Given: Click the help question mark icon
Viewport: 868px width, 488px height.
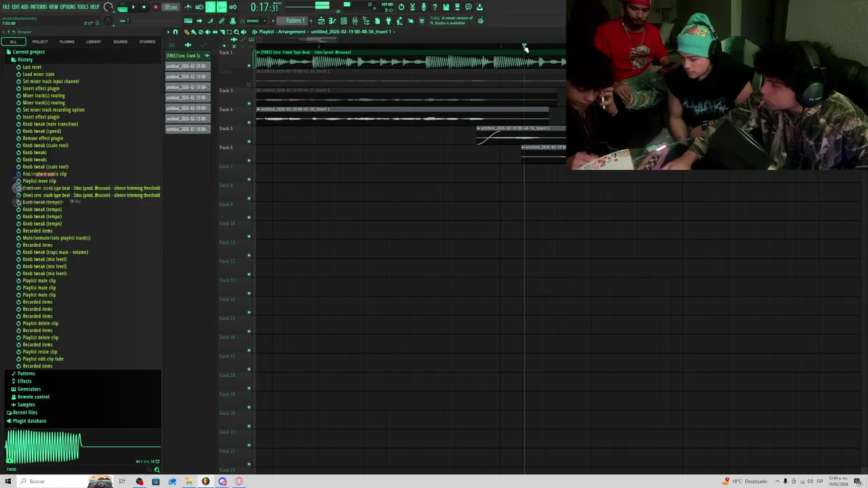Looking at the screenshot, I should click(x=435, y=7).
